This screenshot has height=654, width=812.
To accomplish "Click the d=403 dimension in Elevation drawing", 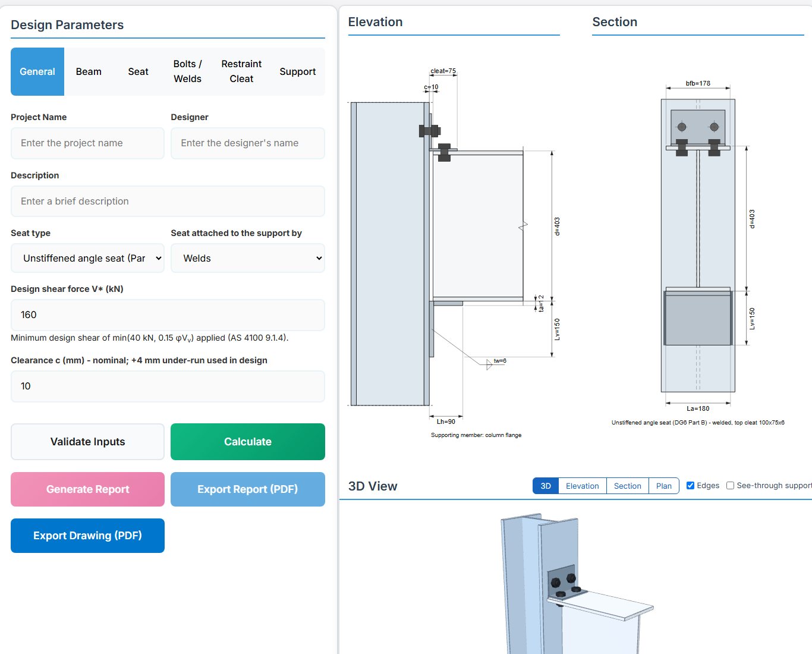I will [x=557, y=226].
